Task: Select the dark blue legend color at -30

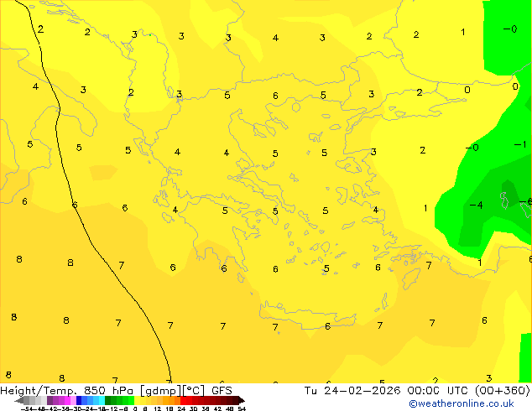Action: [x=79, y=400]
